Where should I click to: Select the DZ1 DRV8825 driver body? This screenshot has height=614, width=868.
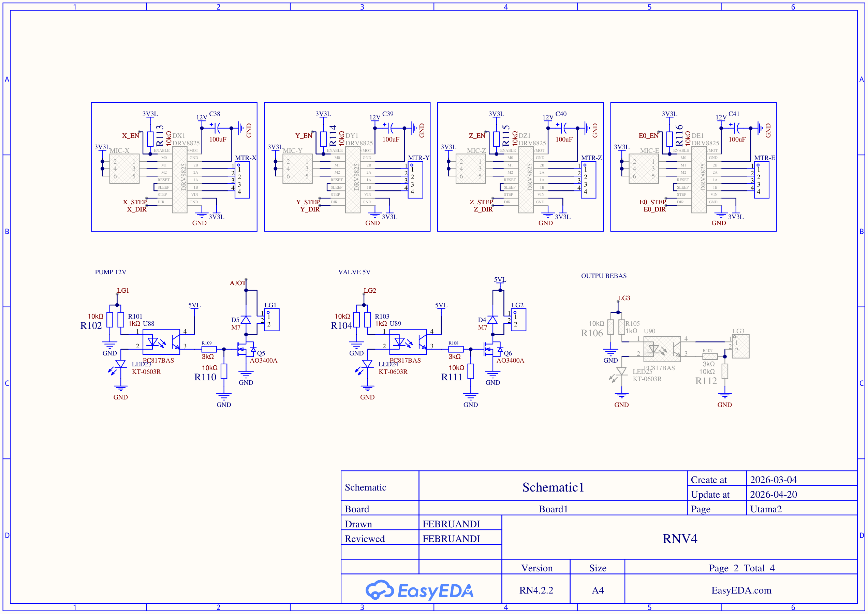tap(526, 180)
